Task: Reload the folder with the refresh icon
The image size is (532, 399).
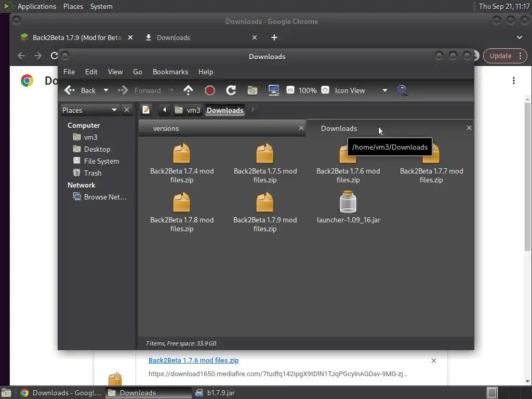Action: coord(231,90)
